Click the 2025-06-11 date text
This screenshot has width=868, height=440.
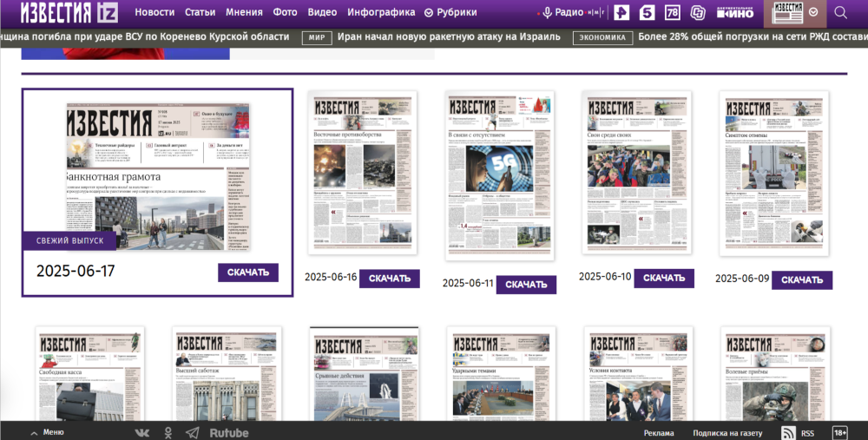point(468,284)
